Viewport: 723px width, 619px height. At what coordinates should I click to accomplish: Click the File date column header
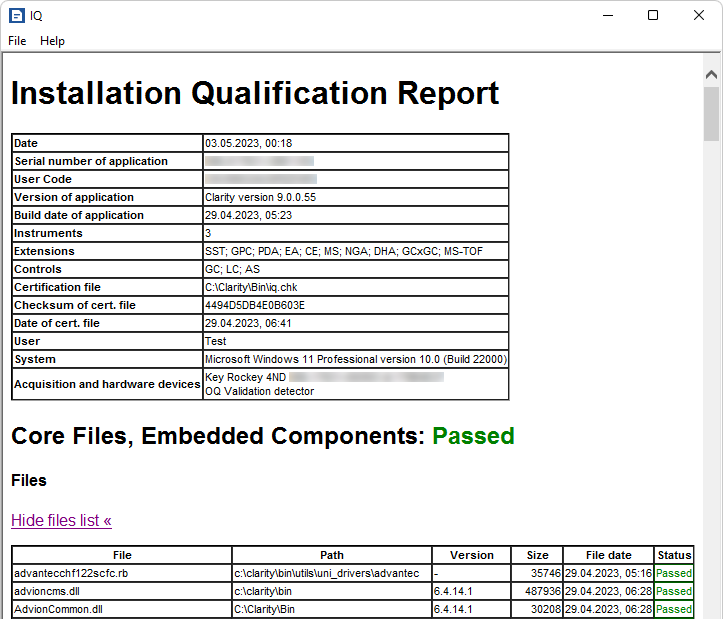pyautogui.click(x=609, y=555)
